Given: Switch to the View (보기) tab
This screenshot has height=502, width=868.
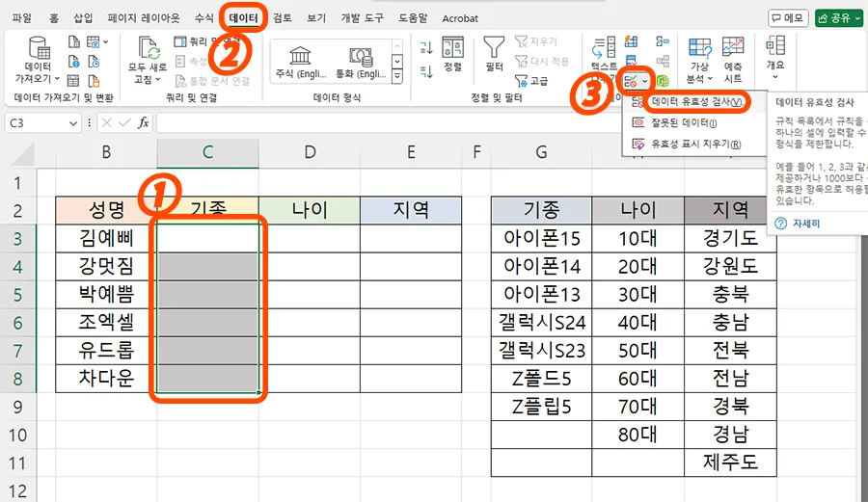Looking at the screenshot, I should [316, 18].
